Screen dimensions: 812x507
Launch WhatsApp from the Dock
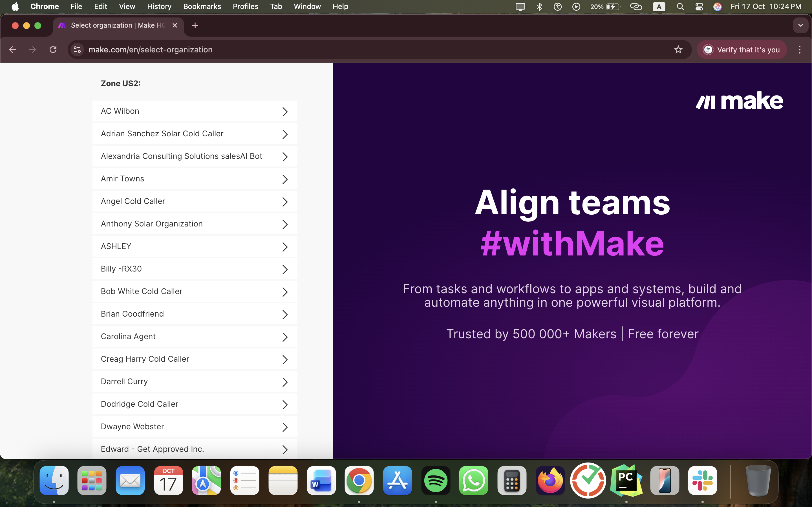tap(473, 480)
